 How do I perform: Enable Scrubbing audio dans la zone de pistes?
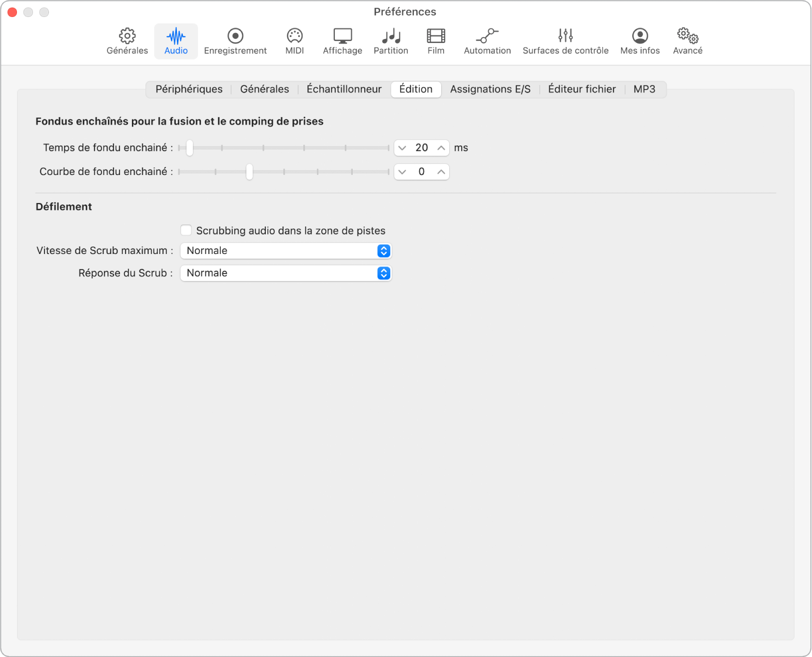(x=186, y=230)
